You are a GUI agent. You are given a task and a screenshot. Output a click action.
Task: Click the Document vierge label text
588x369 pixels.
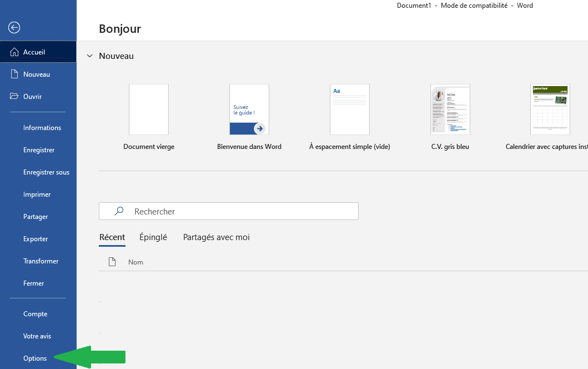point(149,147)
